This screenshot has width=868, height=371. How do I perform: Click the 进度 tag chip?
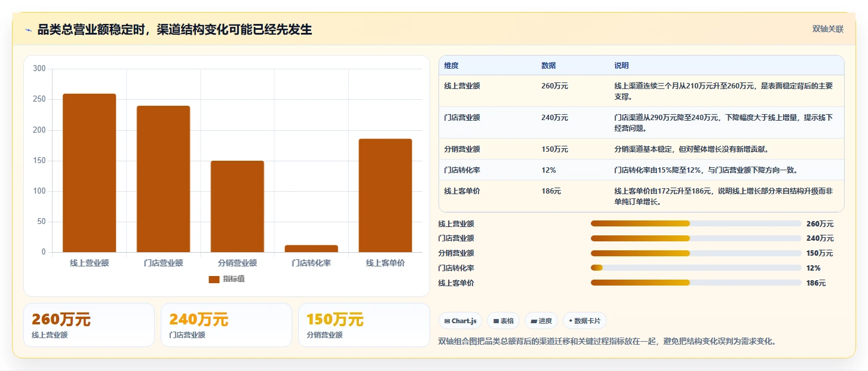pyautogui.click(x=541, y=321)
